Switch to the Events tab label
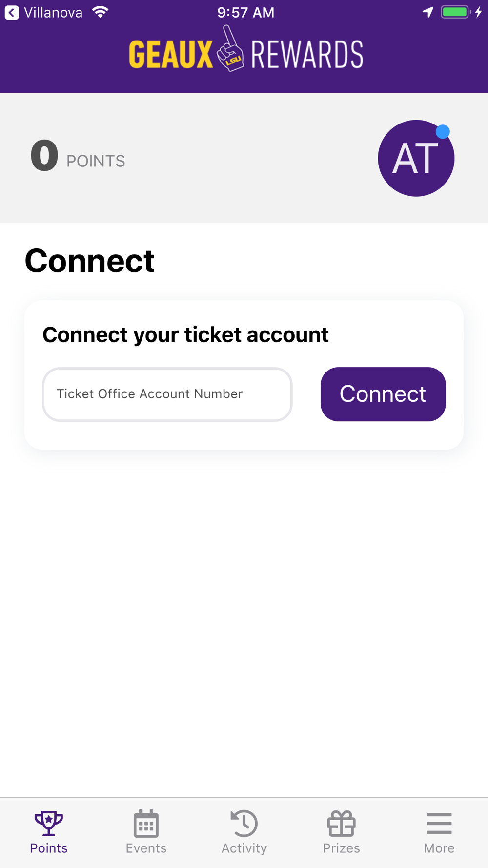 click(146, 848)
